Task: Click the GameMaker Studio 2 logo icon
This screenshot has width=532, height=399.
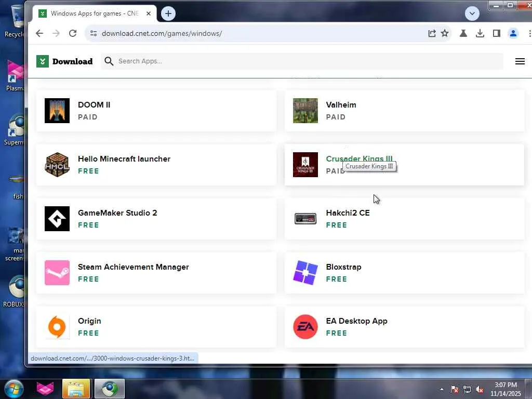Action: point(57,219)
